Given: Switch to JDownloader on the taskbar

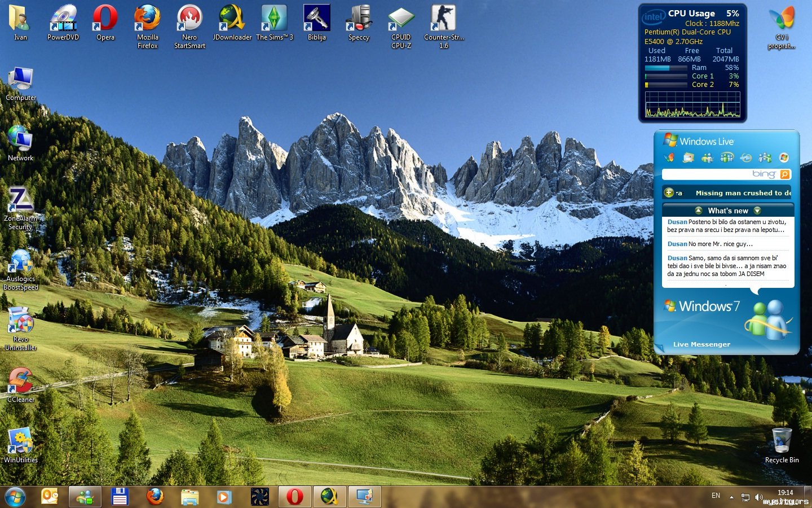Looking at the screenshot, I should point(330,497).
